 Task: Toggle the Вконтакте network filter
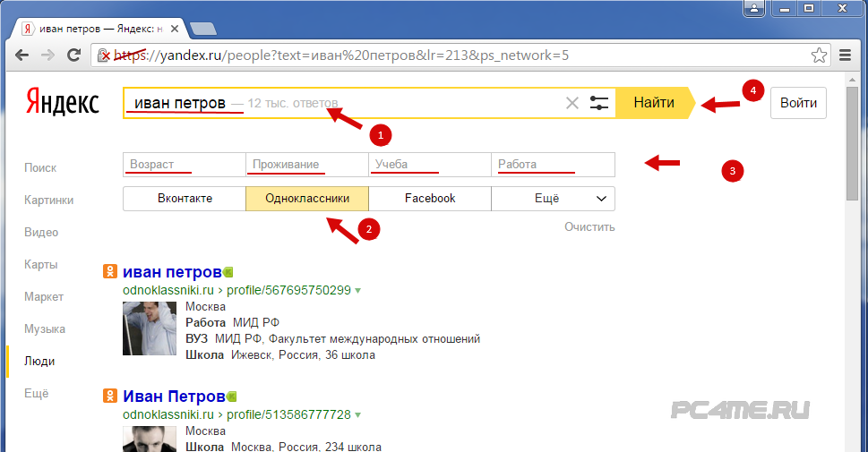click(185, 199)
